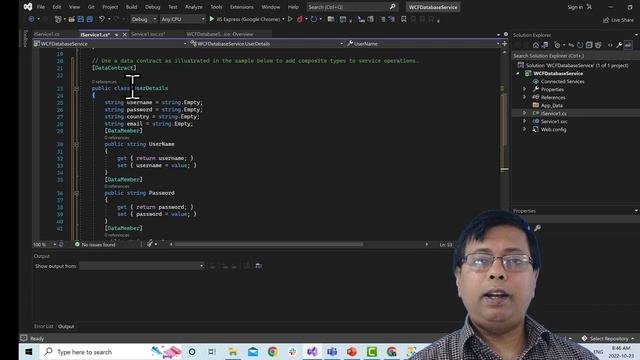This screenshot has height=360, width=640.
Task: Open the Debug configuration dropdown
Action: [144, 19]
